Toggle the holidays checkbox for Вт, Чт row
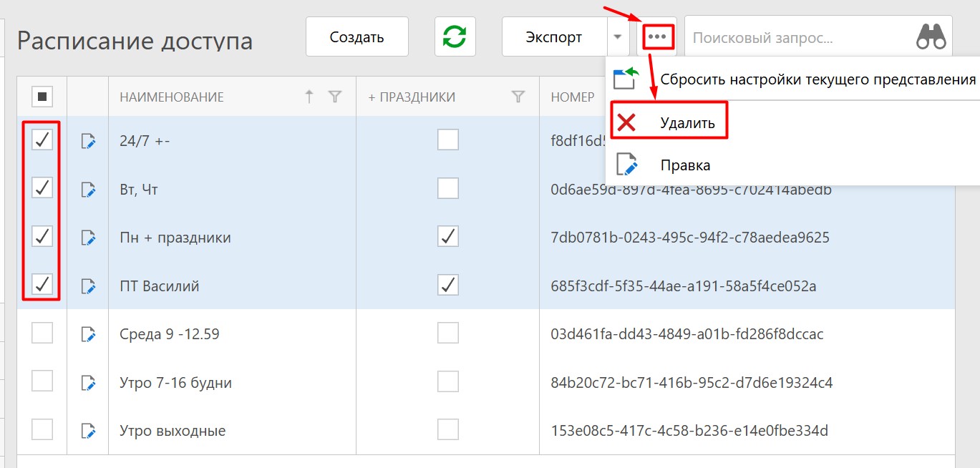Image resolution: width=980 pixels, height=468 pixels. coord(448,188)
